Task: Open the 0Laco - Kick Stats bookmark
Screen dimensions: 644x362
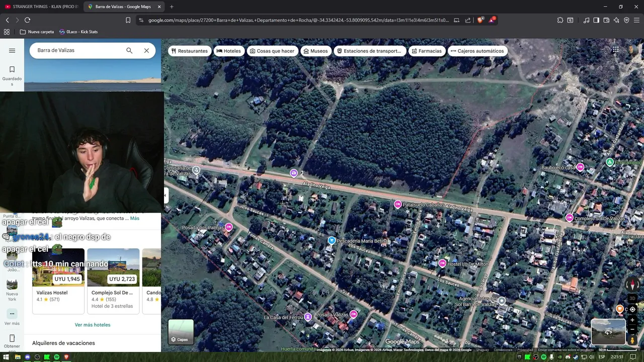Action: tap(78, 32)
